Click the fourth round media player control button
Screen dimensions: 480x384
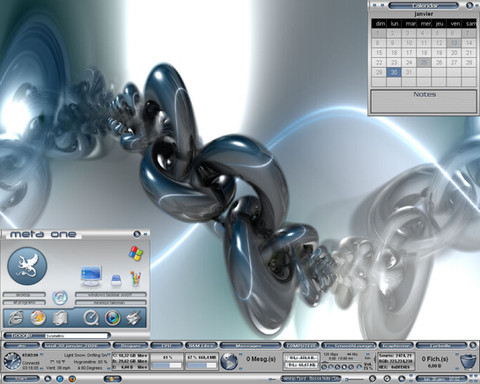(x=344, y=367)
